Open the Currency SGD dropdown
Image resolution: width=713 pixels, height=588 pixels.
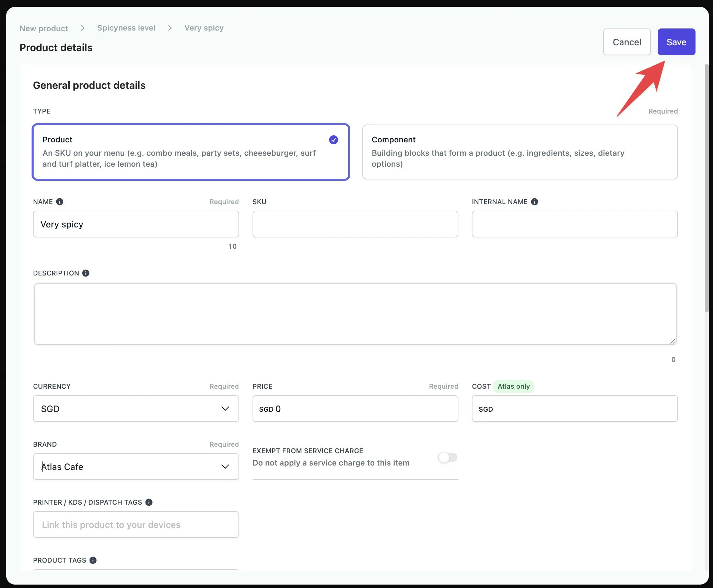click(x=136, y=409)
